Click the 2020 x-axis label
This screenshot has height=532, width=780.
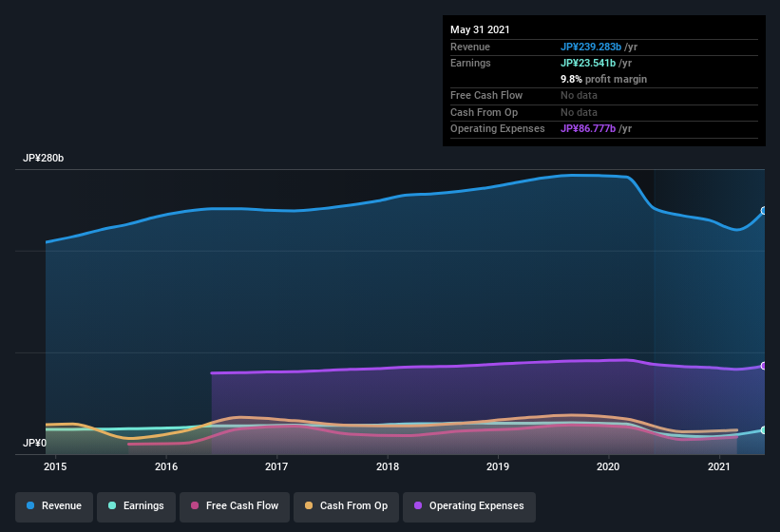608,466
